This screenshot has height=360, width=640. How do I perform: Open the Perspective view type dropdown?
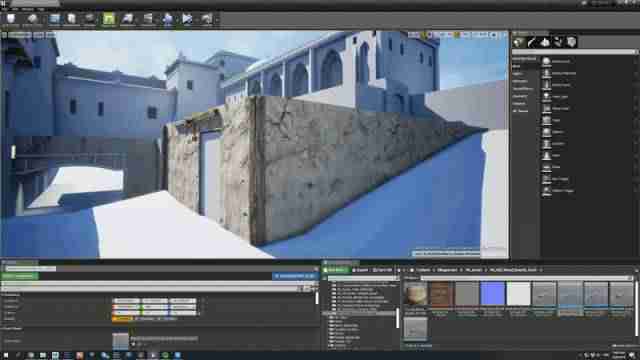pyautogui.click(x=20, y=35)
